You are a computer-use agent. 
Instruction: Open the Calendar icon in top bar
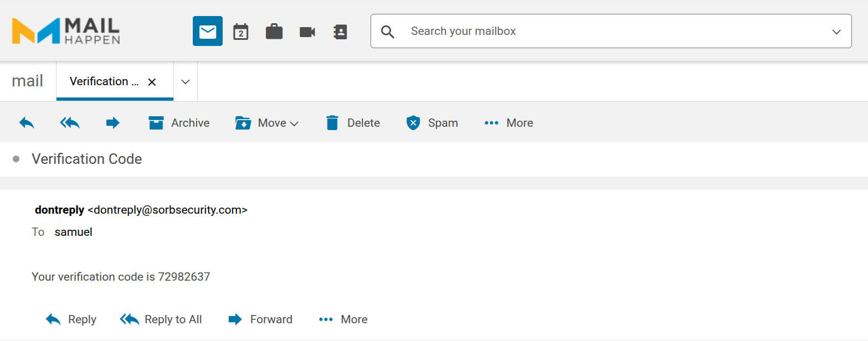click(x=240, y=32)
